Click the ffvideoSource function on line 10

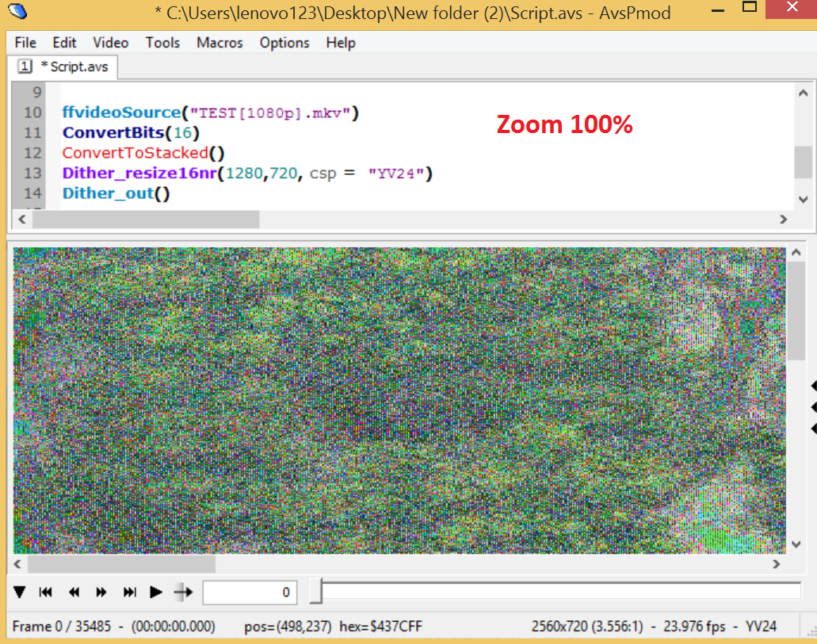tap(121, 112)
